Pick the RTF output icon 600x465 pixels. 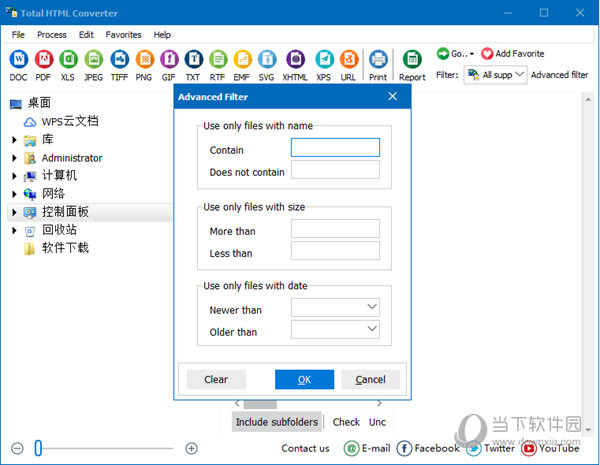pyautogui.click(x=218, y=59)
